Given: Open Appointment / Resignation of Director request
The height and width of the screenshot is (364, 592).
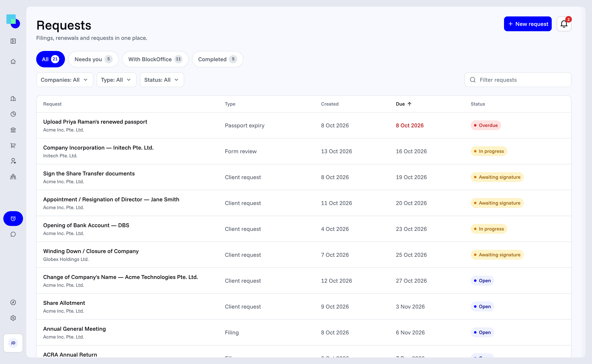Looking at the screenshot, I should pos(304,203).
